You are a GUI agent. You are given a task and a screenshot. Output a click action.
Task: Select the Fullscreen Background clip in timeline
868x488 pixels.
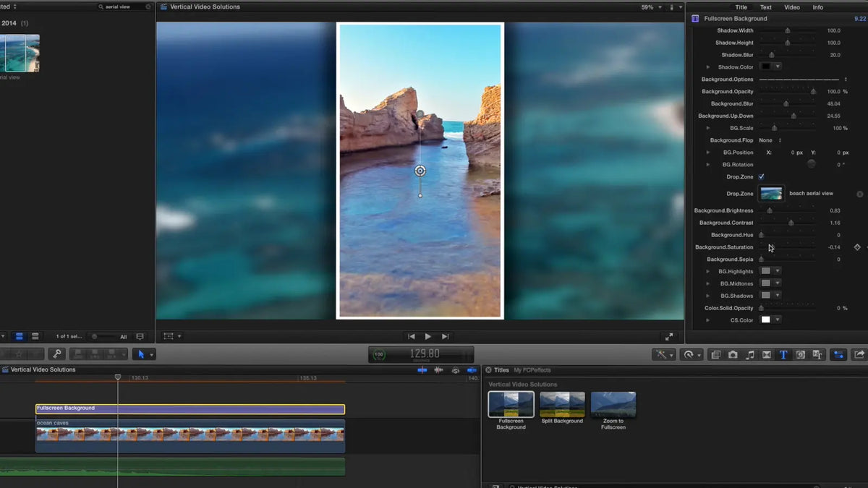point(190,409)
